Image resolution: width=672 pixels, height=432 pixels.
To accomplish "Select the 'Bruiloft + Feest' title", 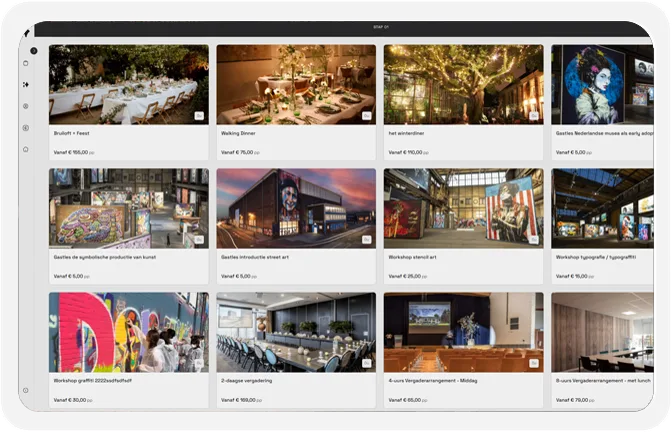I will click(72, 133).
